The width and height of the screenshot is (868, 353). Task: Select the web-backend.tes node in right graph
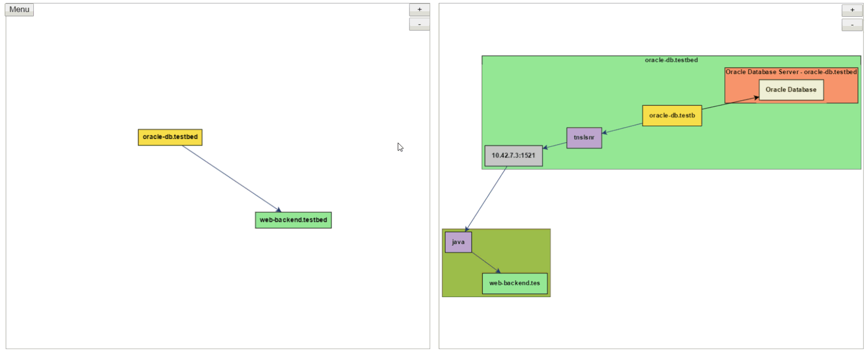pyautogui.click(x=514, y=283)
